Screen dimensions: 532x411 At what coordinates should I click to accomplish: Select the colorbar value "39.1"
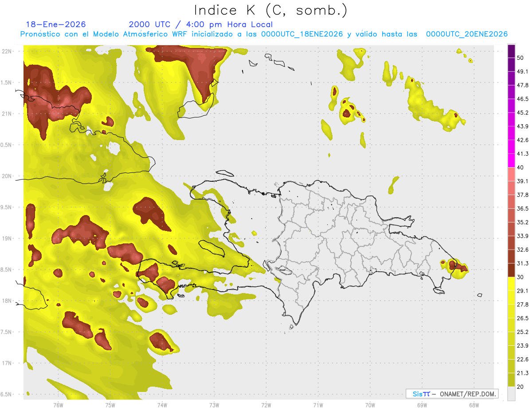[x=523, y=181]
